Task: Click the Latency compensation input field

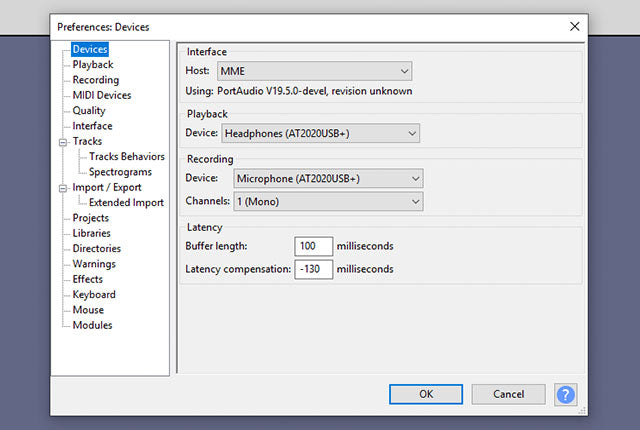Action: point(314,269)
